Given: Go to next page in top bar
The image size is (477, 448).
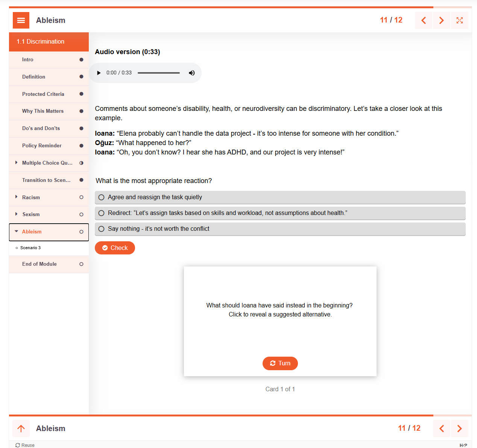Looking at the screenshot, I should coord(442,20).
